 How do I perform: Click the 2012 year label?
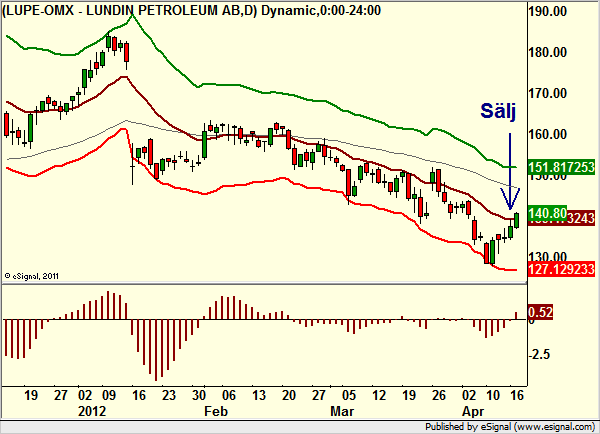pyautogui.click(x=92, y=411)
